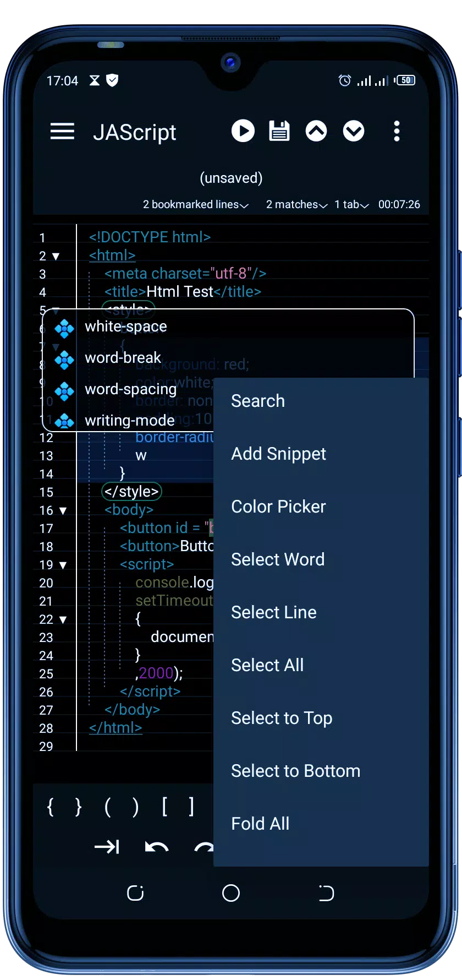Jump up with the up-chevron circle icon

pyautogui.click(x=316, y=132)
